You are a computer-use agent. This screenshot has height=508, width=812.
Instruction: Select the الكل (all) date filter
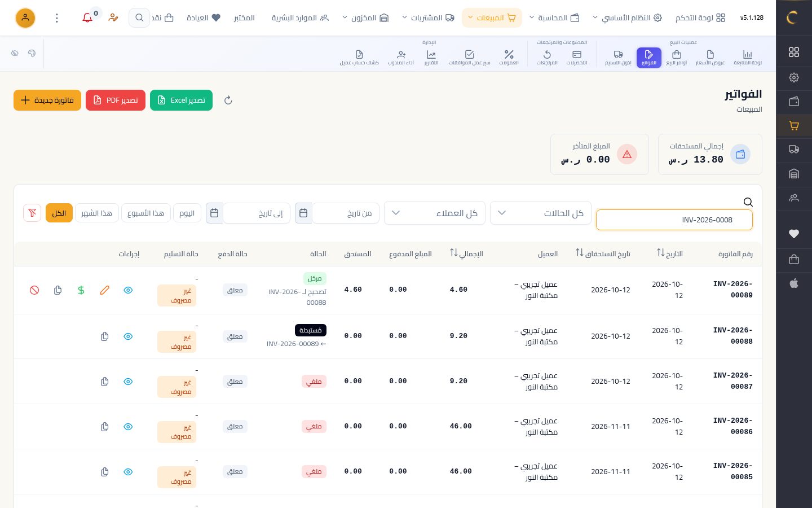tap(59, 213)
